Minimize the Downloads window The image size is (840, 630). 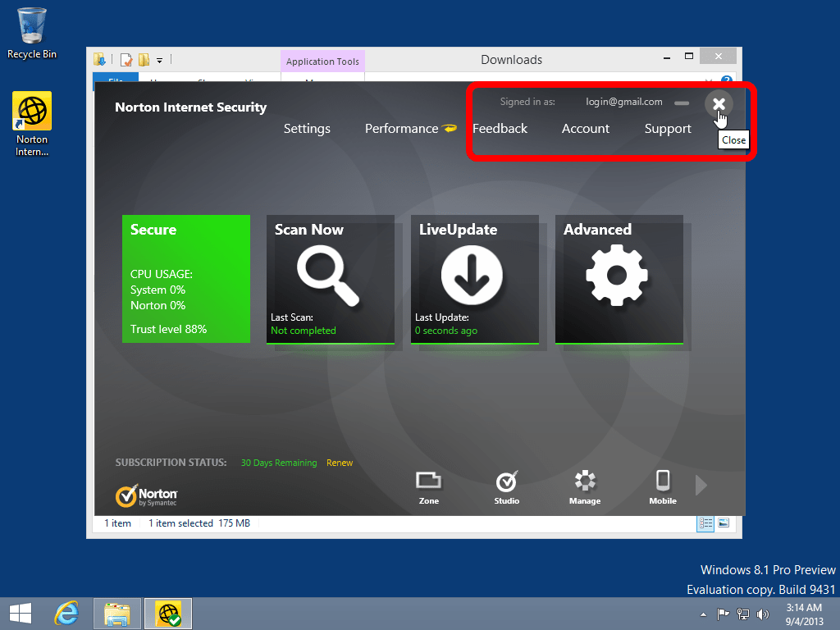(667, 57)
